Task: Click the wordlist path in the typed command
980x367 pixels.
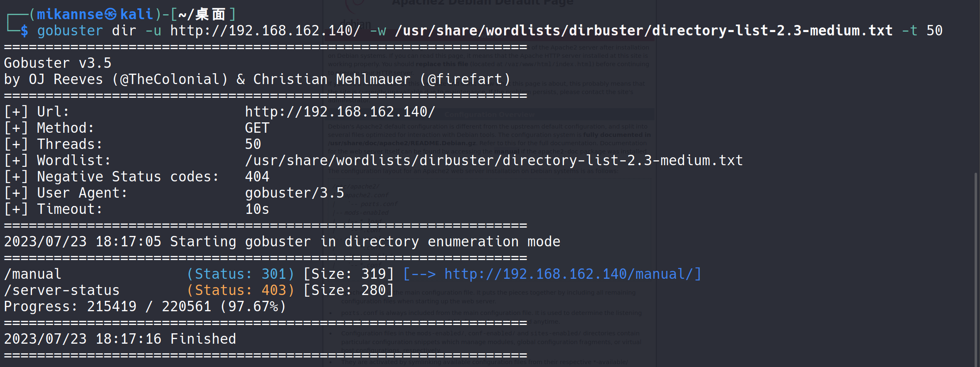Action: click(x=643, y=31)
